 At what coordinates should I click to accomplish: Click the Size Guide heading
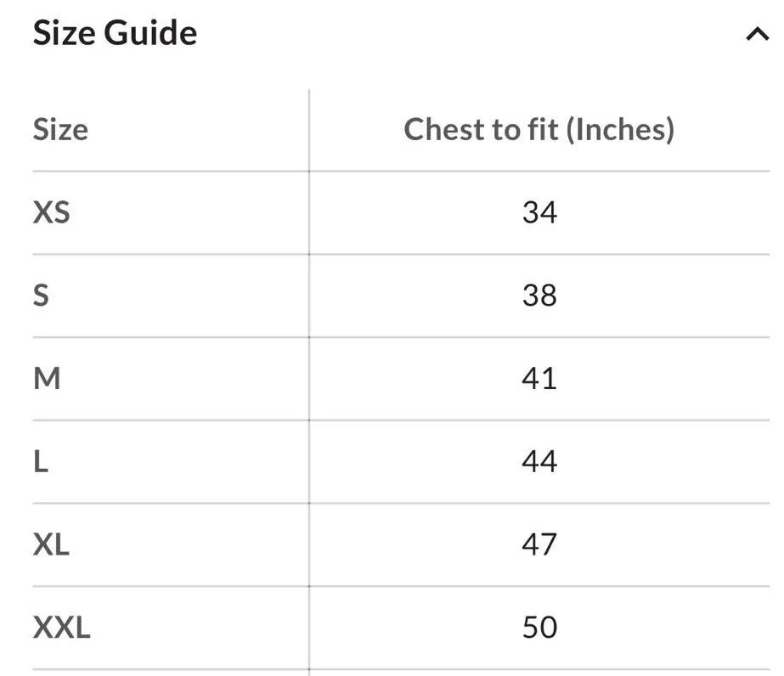[115, 33]
